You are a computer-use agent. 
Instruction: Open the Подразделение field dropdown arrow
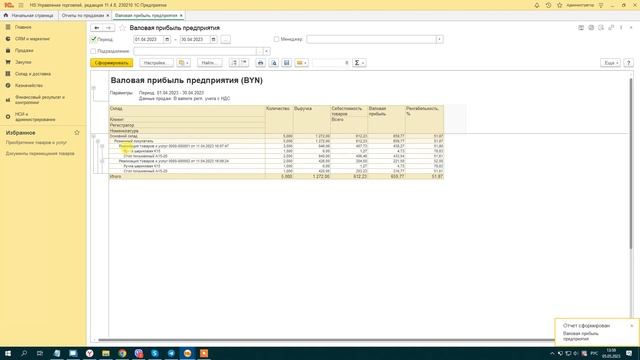click(x=266, y=51)
